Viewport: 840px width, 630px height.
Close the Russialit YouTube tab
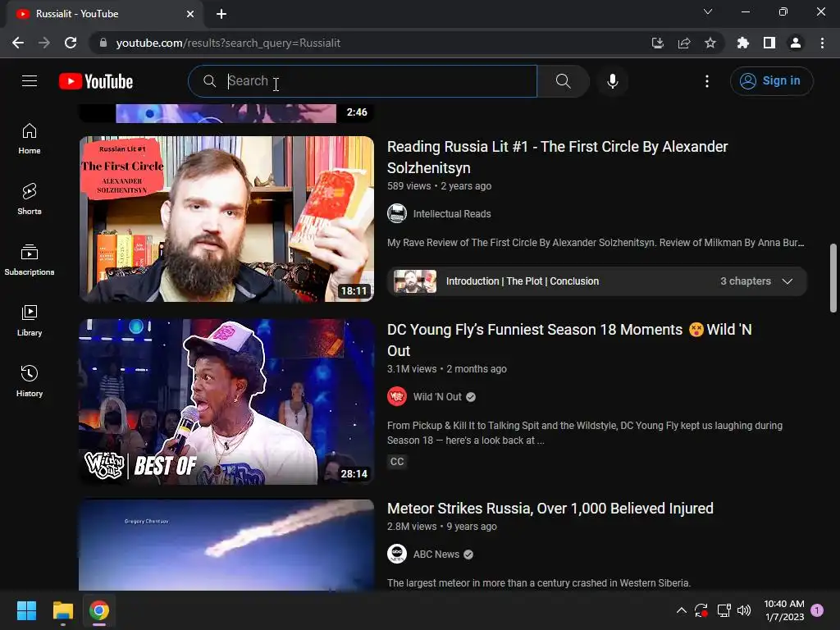pos(190,14)
